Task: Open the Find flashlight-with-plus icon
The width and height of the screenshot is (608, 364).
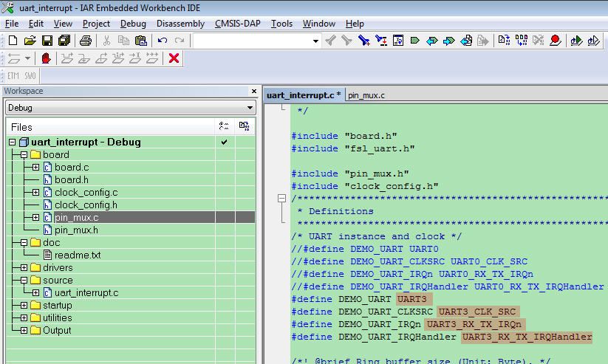Action: tap(363, 41)
